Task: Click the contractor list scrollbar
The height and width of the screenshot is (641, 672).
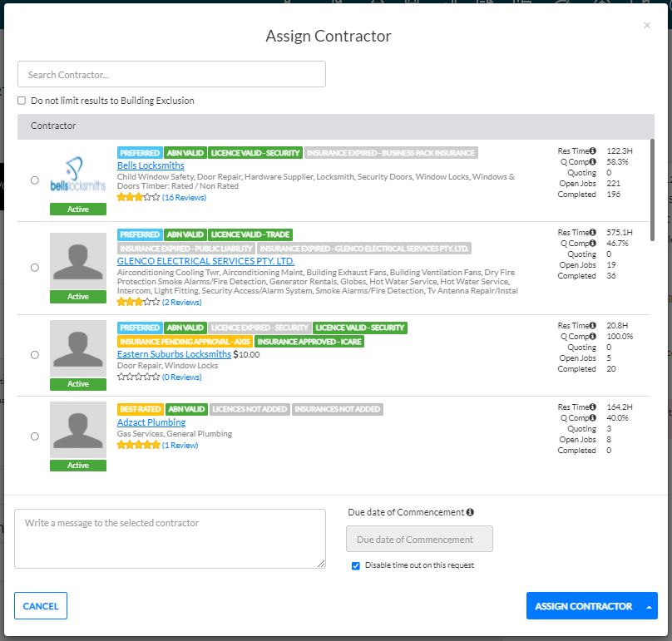Action: 652,190
